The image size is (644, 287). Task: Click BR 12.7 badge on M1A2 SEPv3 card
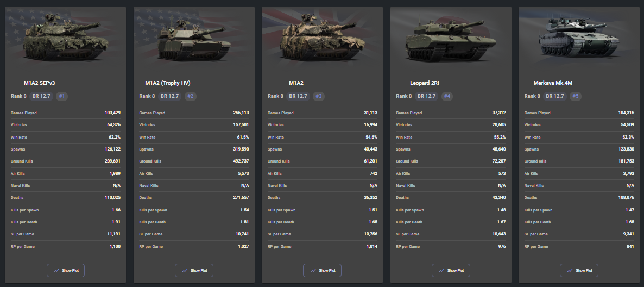pyautogui.click(x=41, y=96)
